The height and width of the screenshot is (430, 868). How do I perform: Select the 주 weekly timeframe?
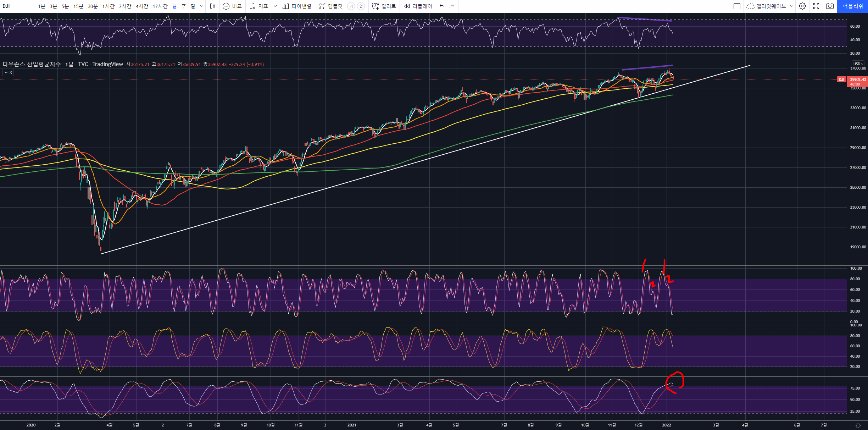pos(184,6)
